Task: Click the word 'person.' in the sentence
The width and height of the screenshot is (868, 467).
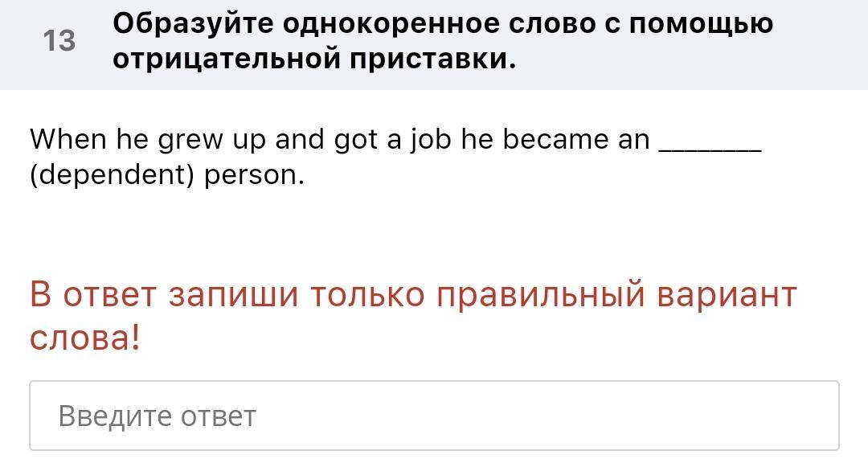Action: point(255,175)
